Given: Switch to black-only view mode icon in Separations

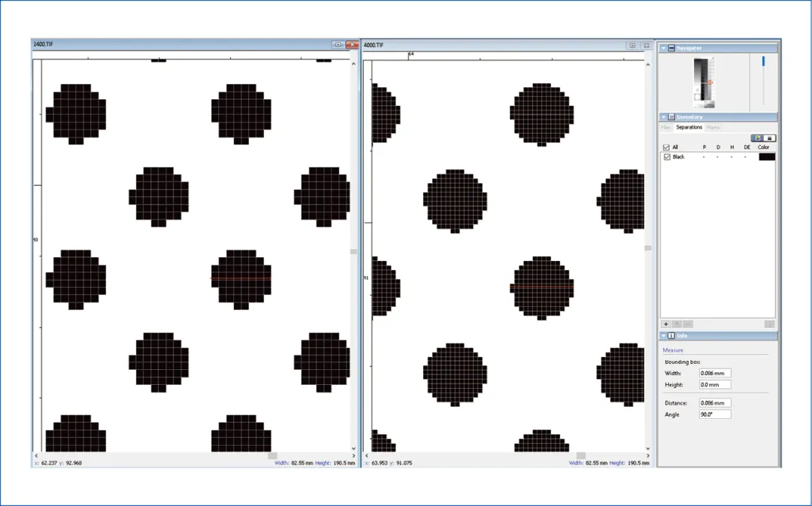Looking at the screenshot, I should click(x=770, y=138).
